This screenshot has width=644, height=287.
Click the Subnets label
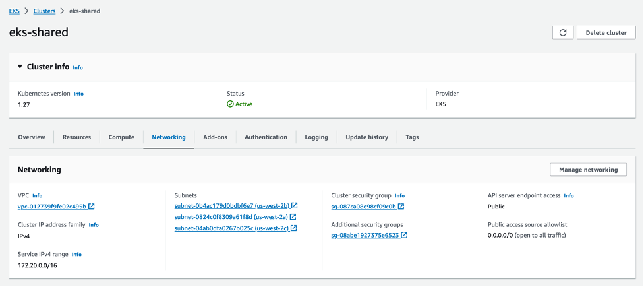point(186,196)
